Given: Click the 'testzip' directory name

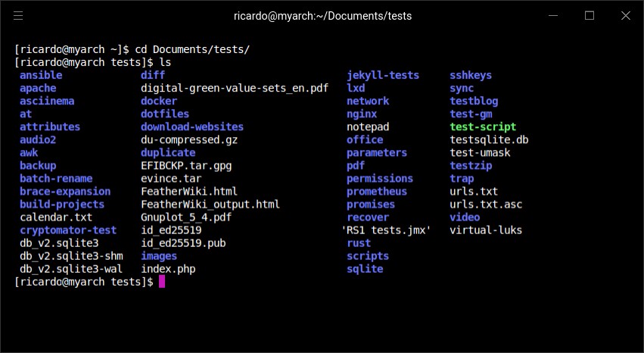Looking at the screenshot, I should (x=471, y=166).
